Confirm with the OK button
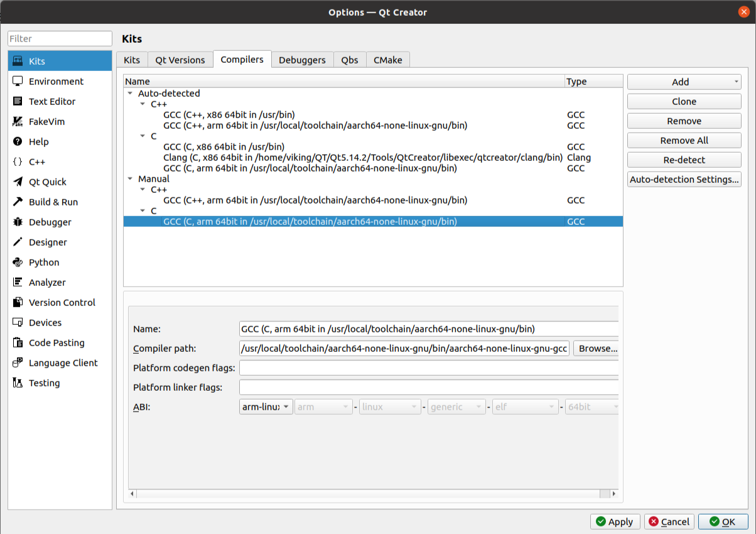Image resolution: width=756 pixels, height=534 pixels. (x=723, y=521)
